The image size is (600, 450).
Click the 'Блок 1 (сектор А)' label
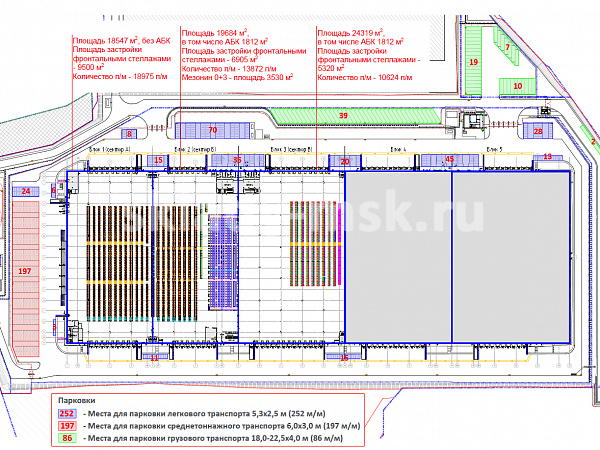[x=110, y=149]
